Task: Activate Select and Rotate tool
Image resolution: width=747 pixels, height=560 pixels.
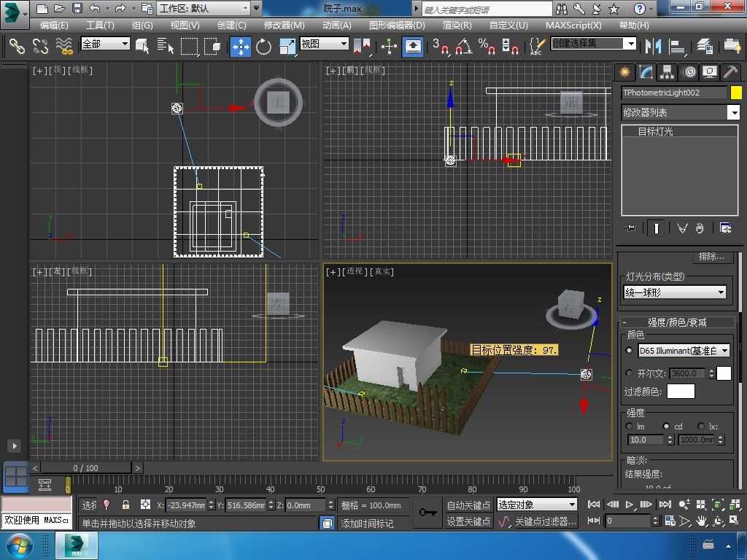Action: pyautogui.click(x=263, y=46)
